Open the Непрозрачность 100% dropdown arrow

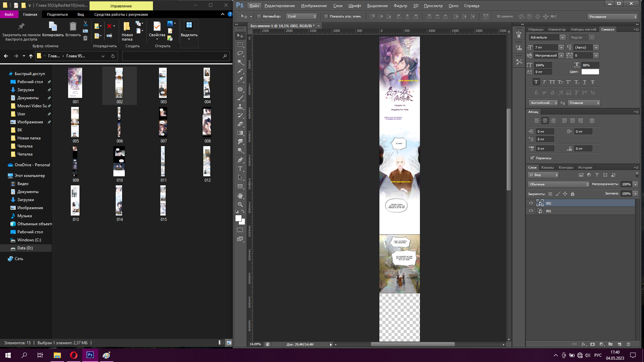pyautogui.click(x=635, y=184)
